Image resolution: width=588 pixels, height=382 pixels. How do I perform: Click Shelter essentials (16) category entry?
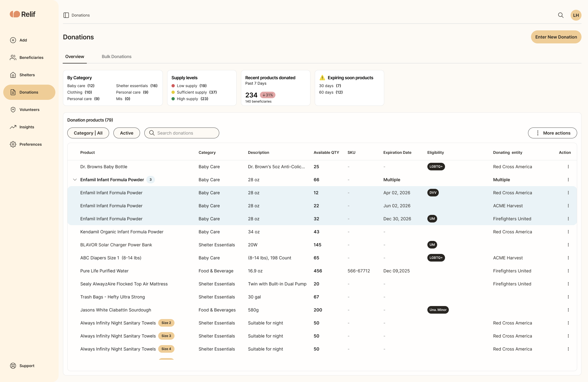[x=137, y=86]
